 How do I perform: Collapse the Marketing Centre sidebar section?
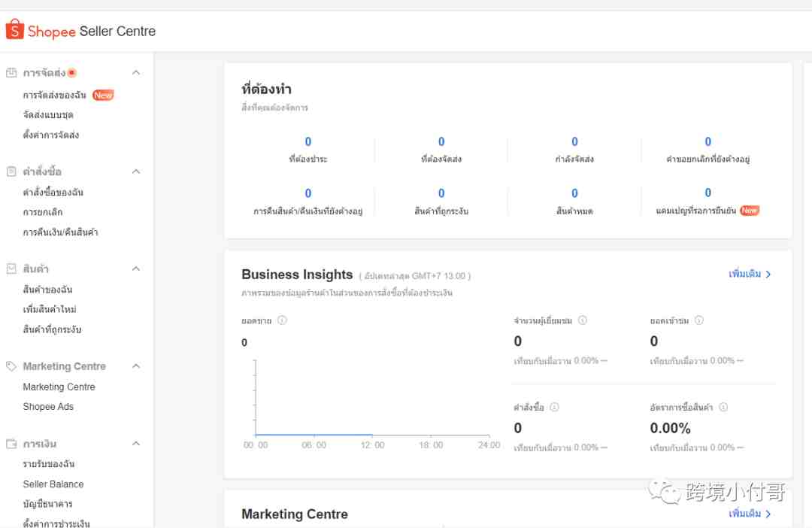136,366
